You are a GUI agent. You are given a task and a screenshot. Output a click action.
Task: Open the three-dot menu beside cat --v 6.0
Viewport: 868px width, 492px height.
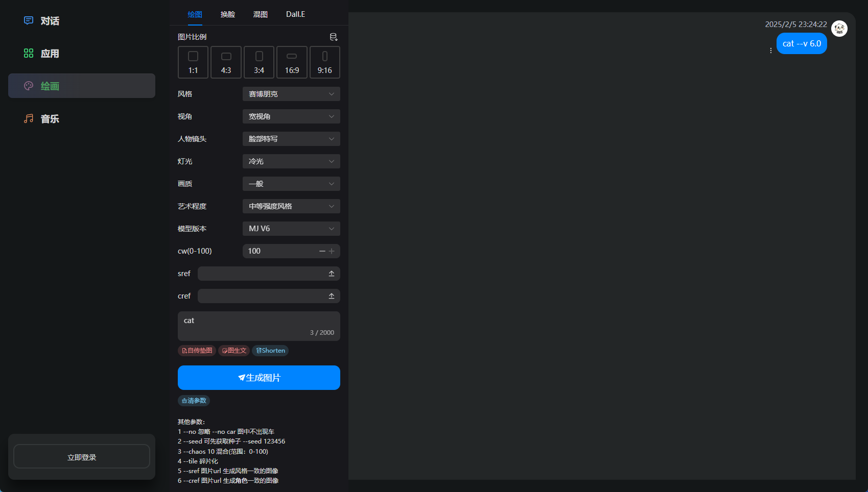point(770,50)
